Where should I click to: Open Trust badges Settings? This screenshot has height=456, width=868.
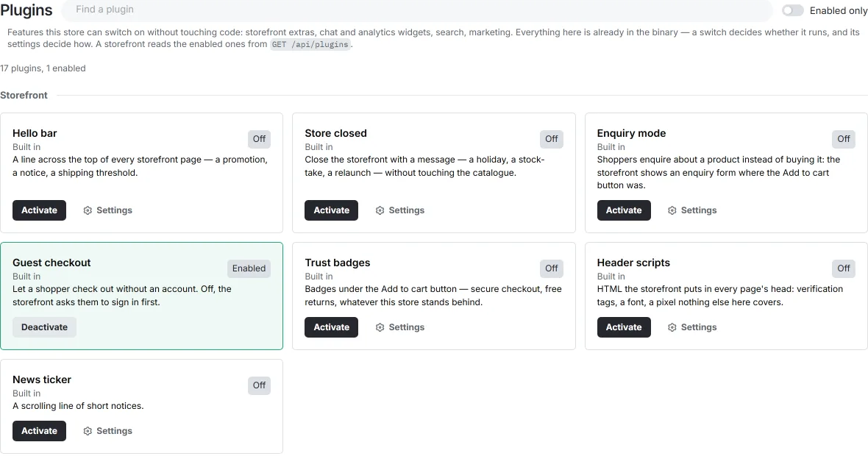pyautogui.click(x=400, y=327)
